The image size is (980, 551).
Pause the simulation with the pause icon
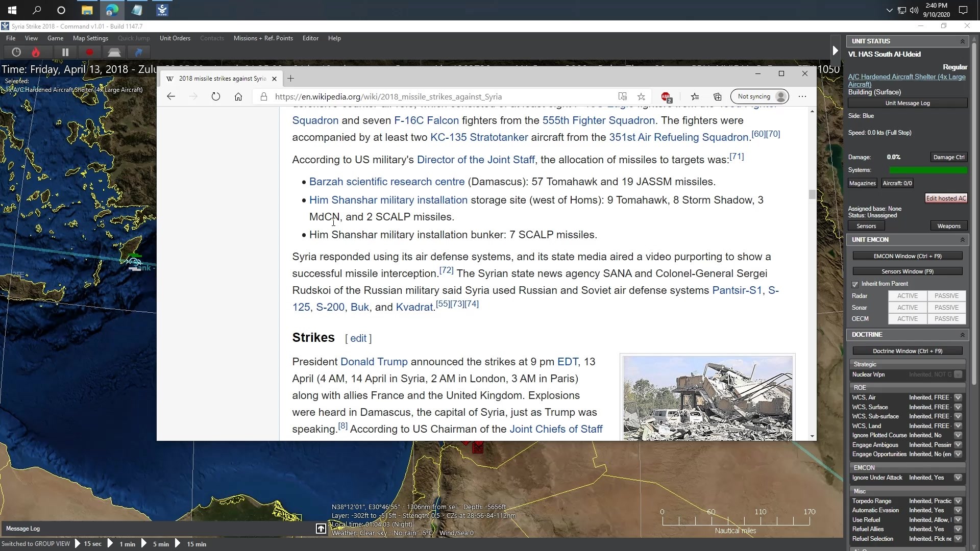[x=65, y=52]
